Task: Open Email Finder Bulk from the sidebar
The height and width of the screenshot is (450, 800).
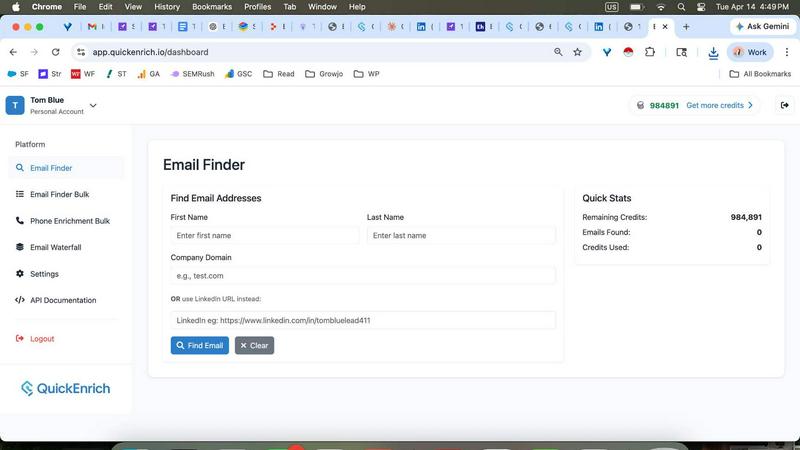Action: click(59, 194)
